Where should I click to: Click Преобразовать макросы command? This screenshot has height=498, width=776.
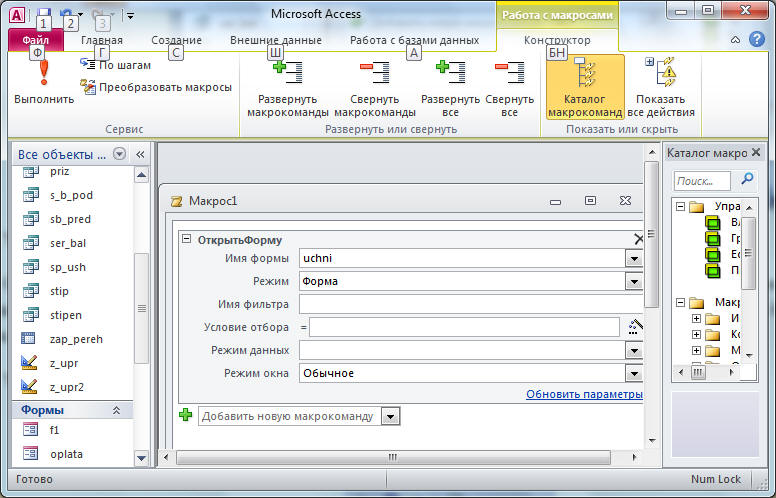click(156, 87)
